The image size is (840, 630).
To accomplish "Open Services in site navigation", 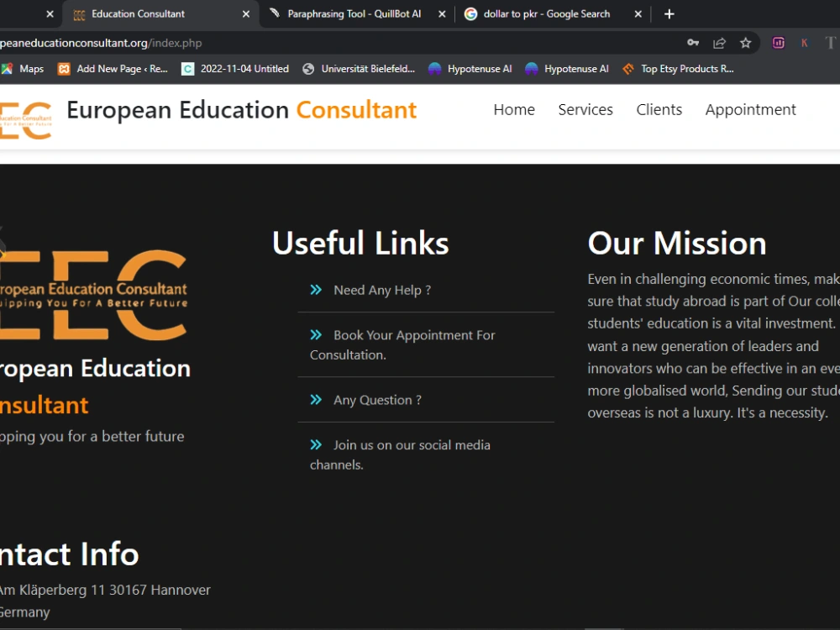I will click(x=585, y=109).
